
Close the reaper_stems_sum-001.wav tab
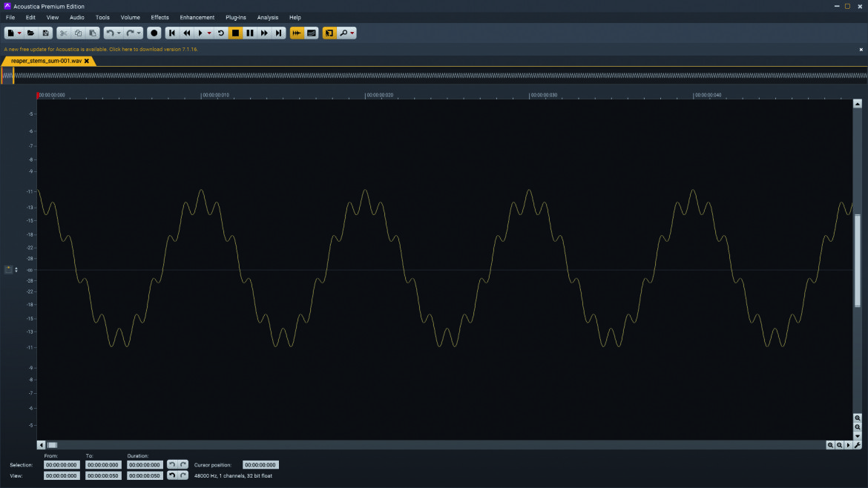[x=87, y=61]
